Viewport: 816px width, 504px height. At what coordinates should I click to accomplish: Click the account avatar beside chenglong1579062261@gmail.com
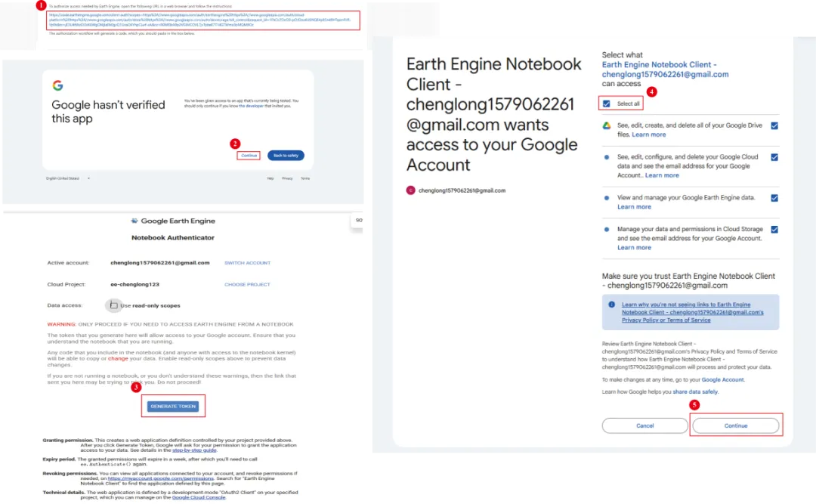point(410,190)
